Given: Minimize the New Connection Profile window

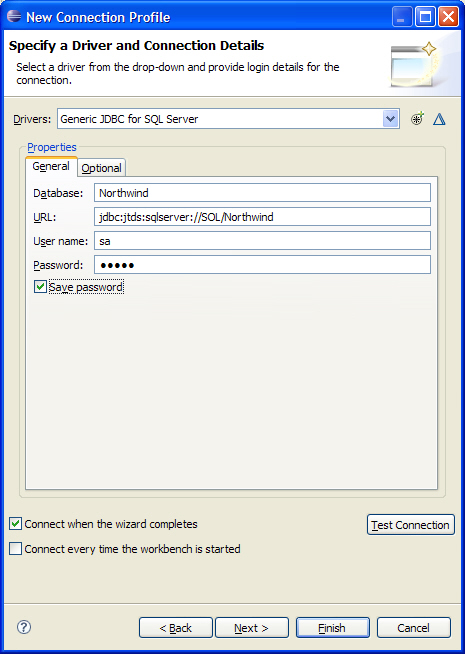Looking at the screenshot, I should (x=402, y=17).
